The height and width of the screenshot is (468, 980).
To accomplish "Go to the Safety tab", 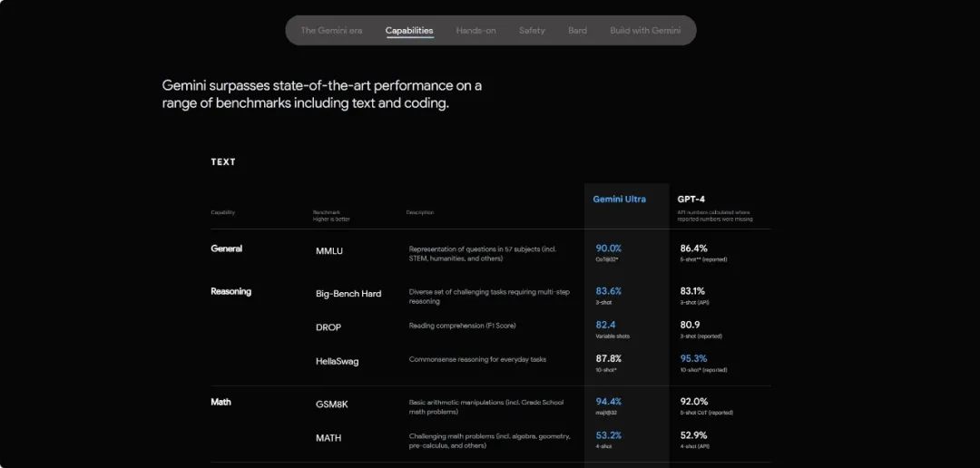I will click(x=532, y=30).
